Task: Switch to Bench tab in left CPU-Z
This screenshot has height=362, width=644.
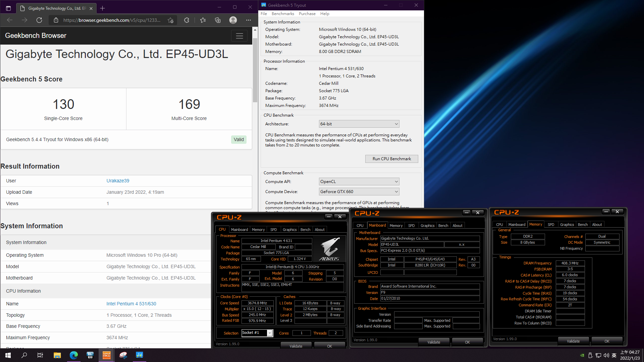Action: [305, 230]
